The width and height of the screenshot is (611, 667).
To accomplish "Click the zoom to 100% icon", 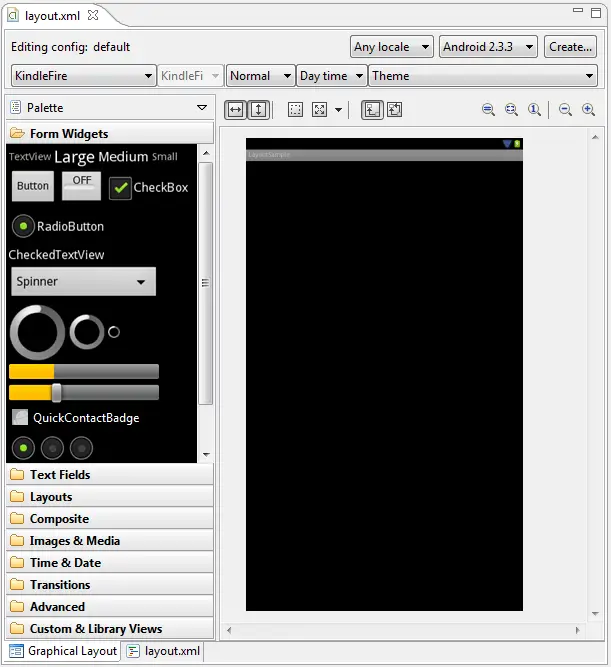I will pyautogui.click(x=535, y=110).
